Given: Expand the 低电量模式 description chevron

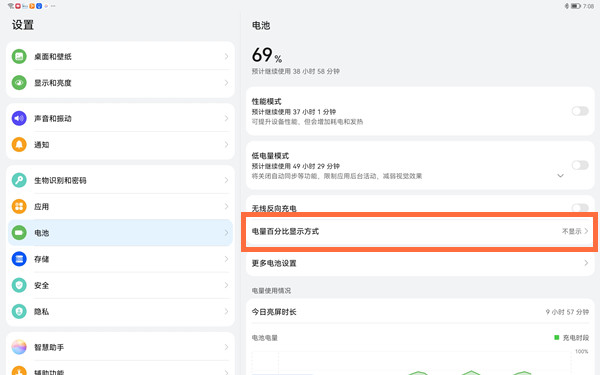Looking at the screenshot, I should point(560,176).
